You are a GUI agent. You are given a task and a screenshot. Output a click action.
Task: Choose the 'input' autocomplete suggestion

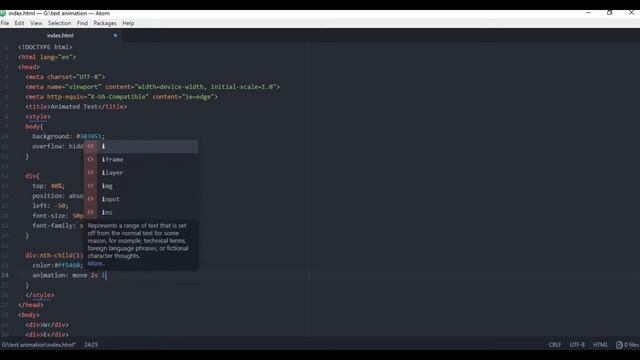pyautogui.click(x=141, y=199)
